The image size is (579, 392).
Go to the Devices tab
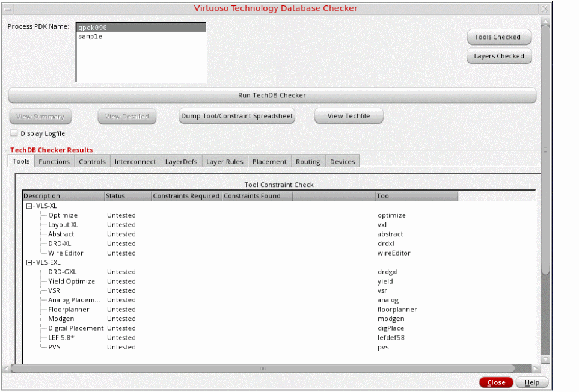coord(342,162)
